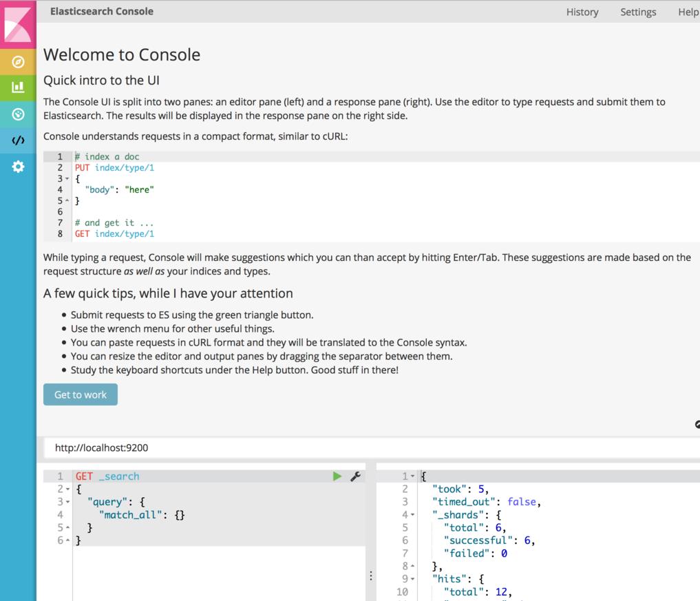The height and width of the screenshot is (601, 700).
Task: Click the "failed": 0 response line
Action: click(476, 553)
